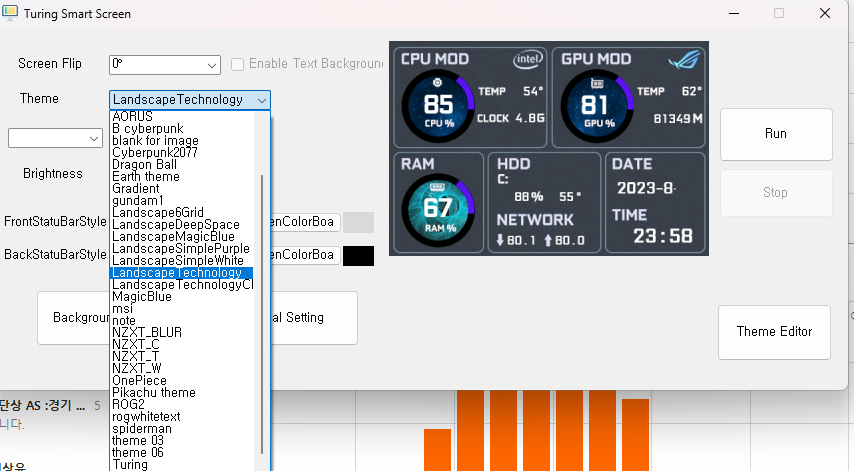Close the Turing Smart Screen window
The width and height of the screenshot is (854, 471).
point(825,13)
